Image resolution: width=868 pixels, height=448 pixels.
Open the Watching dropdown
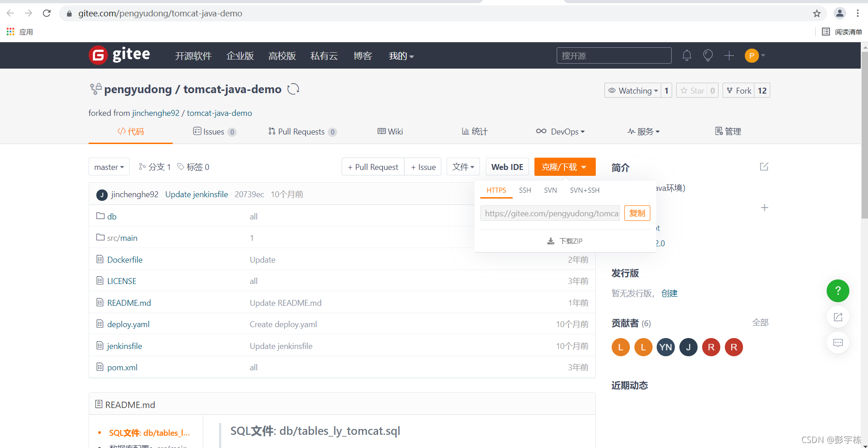tap(633, 90)
